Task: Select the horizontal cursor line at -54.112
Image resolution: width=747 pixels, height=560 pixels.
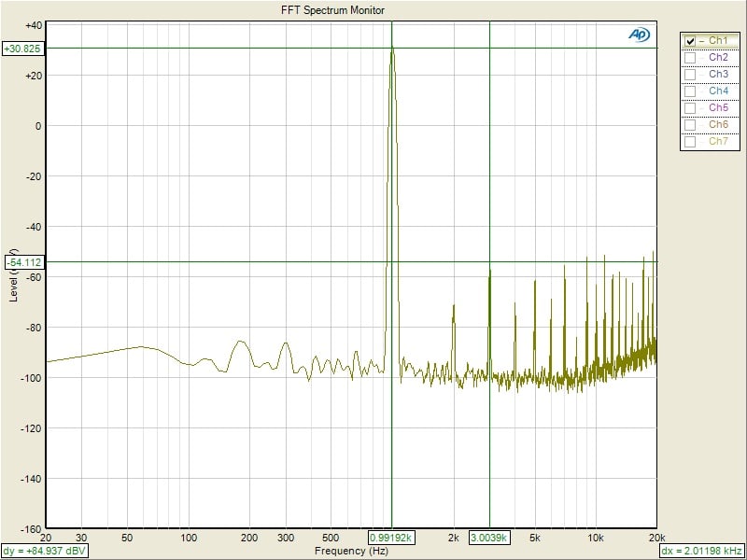Action: tap(233, 262)
